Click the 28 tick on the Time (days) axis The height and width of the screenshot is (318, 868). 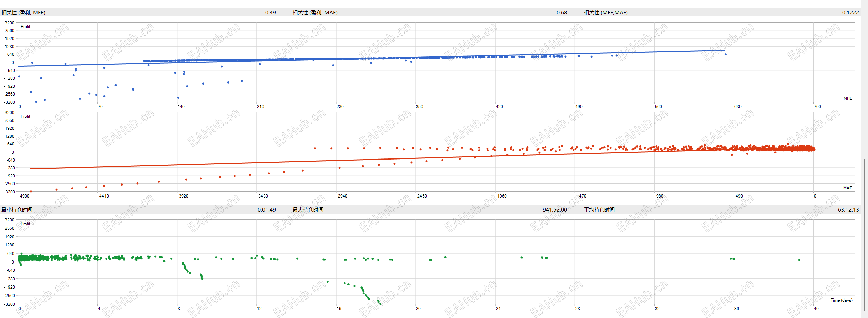[578, 309]
